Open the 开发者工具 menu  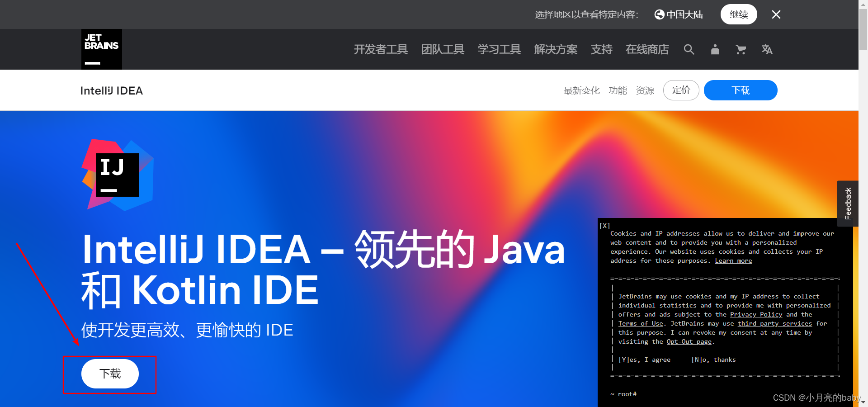coord(381,49)
